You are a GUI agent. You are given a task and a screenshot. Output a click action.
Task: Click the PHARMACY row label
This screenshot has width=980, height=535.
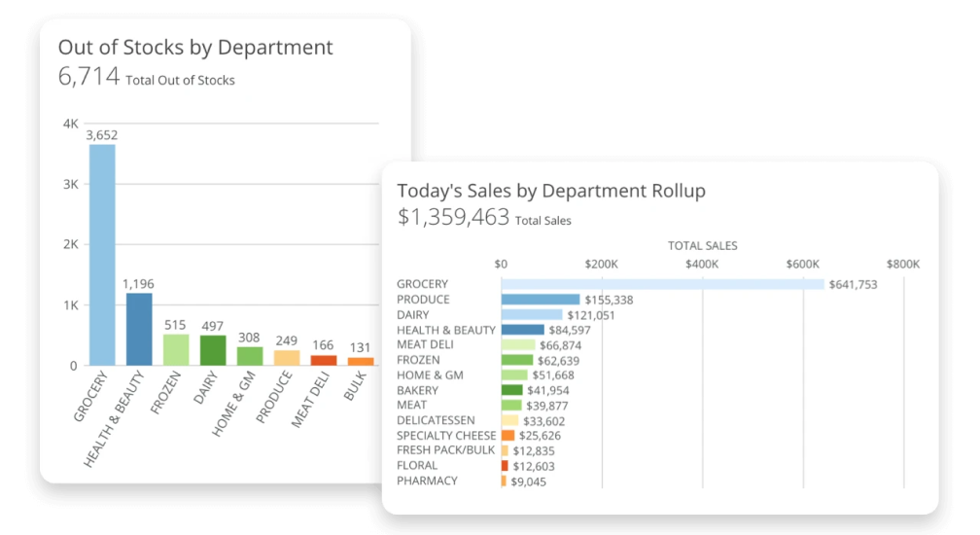coord(427,481)
